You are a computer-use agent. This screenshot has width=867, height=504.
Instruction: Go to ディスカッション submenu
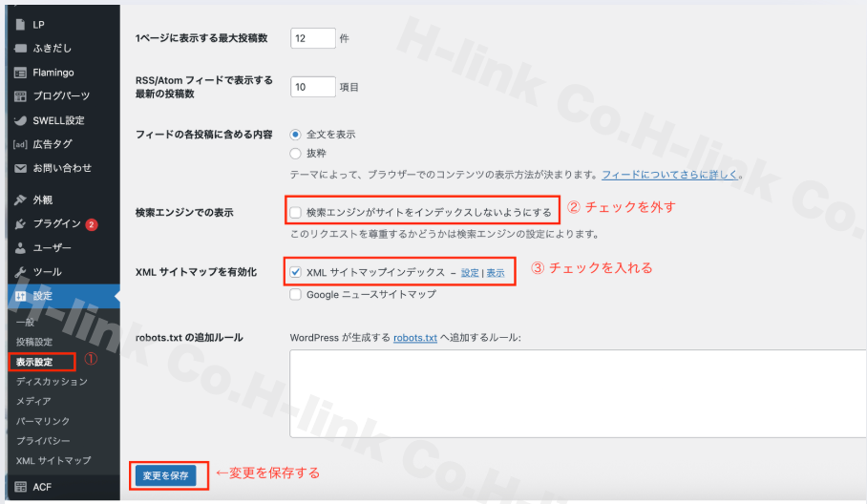pos(52,381)
